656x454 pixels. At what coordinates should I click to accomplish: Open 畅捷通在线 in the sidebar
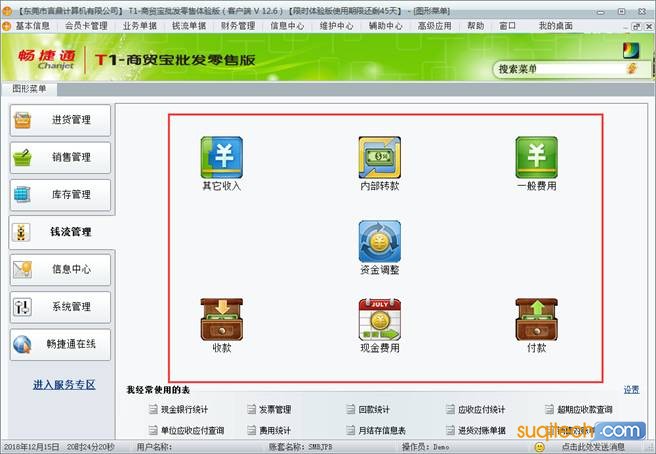tap(60, 344)
